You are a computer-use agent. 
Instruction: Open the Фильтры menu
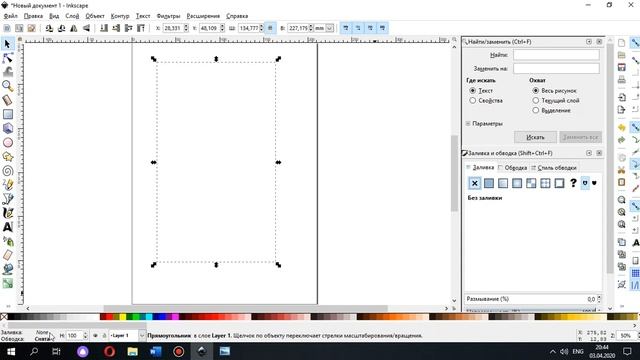coord(168,16)
